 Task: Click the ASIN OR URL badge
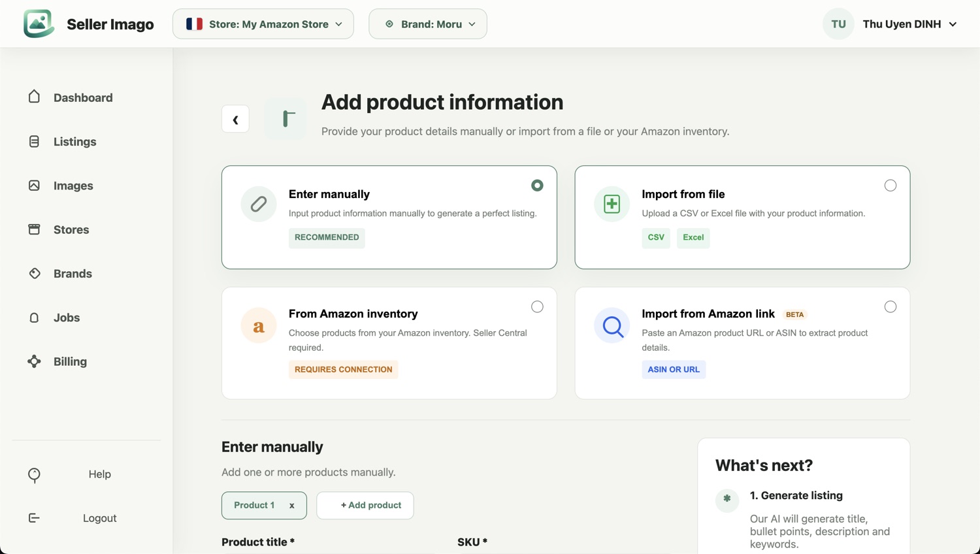pyautogui.click(x=674, y=370)
